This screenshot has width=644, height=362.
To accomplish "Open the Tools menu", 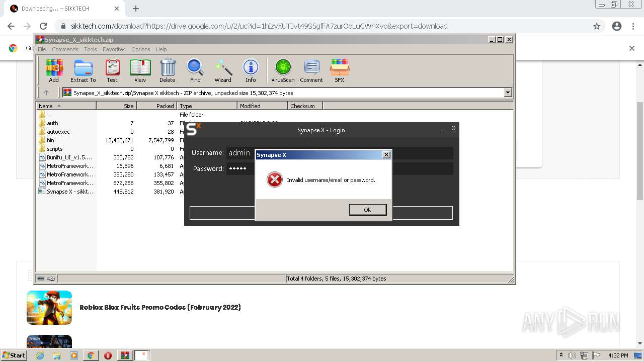I will click(x=91, y=49).
